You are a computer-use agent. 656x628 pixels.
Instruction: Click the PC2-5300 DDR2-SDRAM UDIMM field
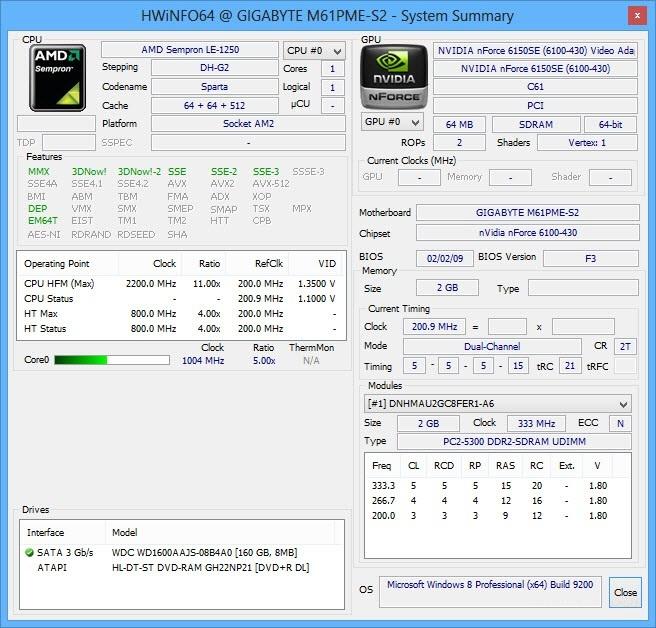(514, 442)
